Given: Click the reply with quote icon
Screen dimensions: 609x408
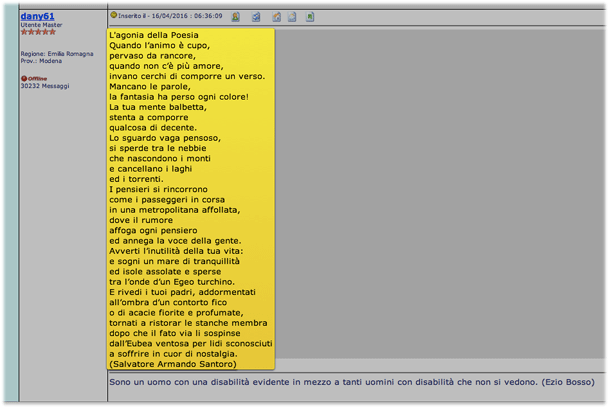Looking at the screenshot, I should point(277,17).
